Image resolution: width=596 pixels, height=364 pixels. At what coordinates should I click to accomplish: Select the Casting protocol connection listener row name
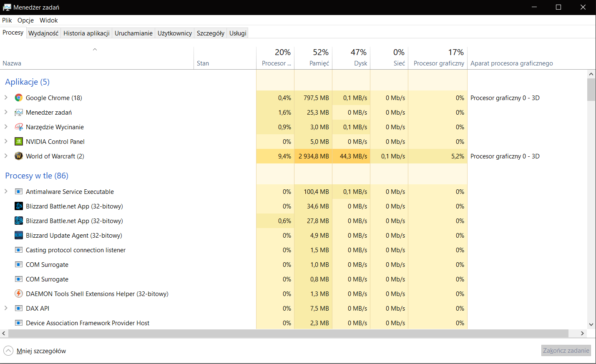pos(75,250)
